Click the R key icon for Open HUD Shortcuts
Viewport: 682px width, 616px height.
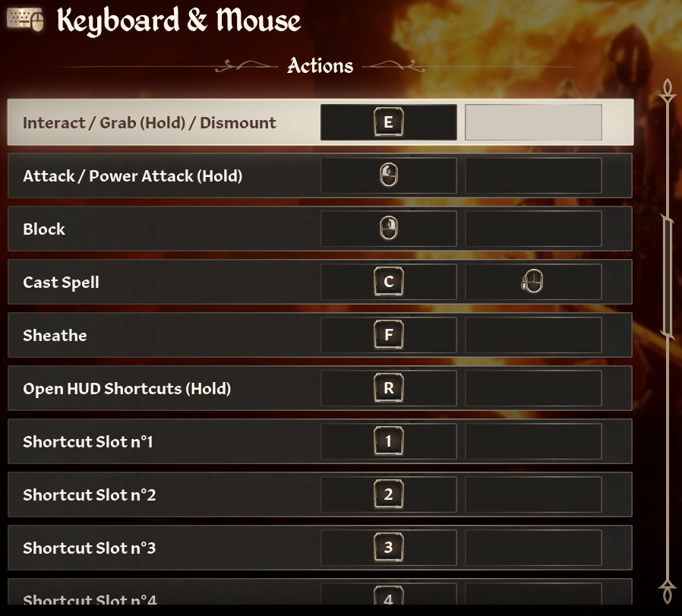[x=388, y=387]
